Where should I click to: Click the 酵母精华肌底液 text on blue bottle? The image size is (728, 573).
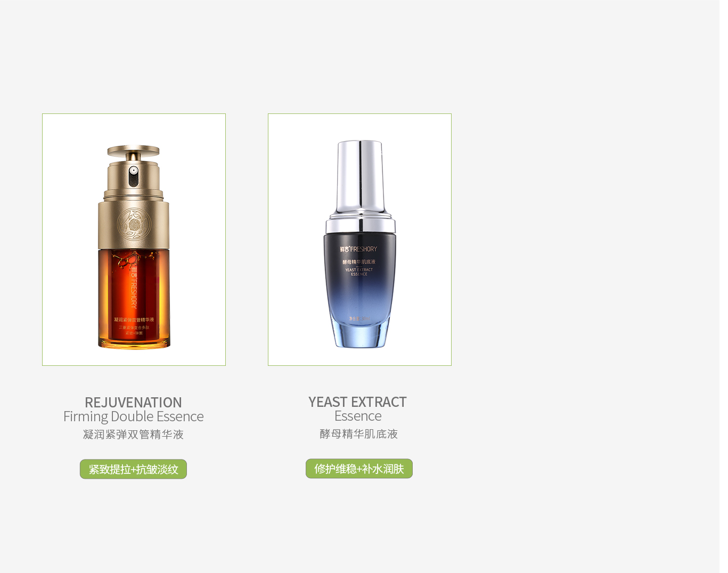point(359,261)
